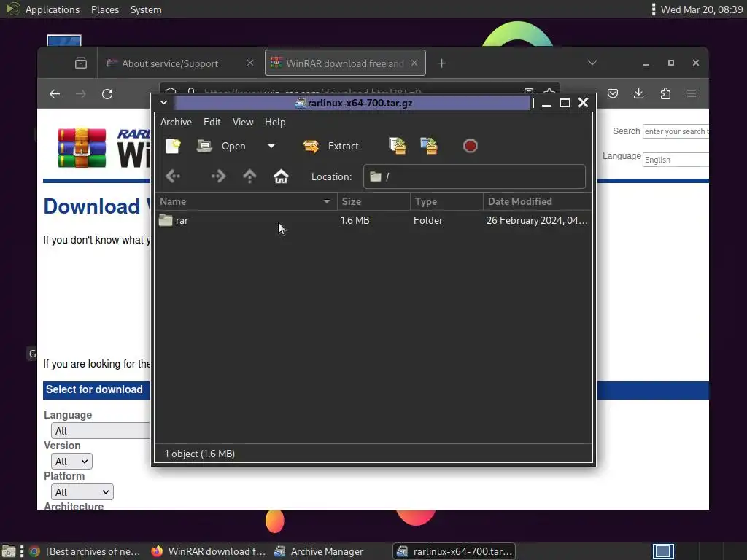Click the website search input field
The width and height of the screenshot is (747, 560).
[x=676, y=131]
